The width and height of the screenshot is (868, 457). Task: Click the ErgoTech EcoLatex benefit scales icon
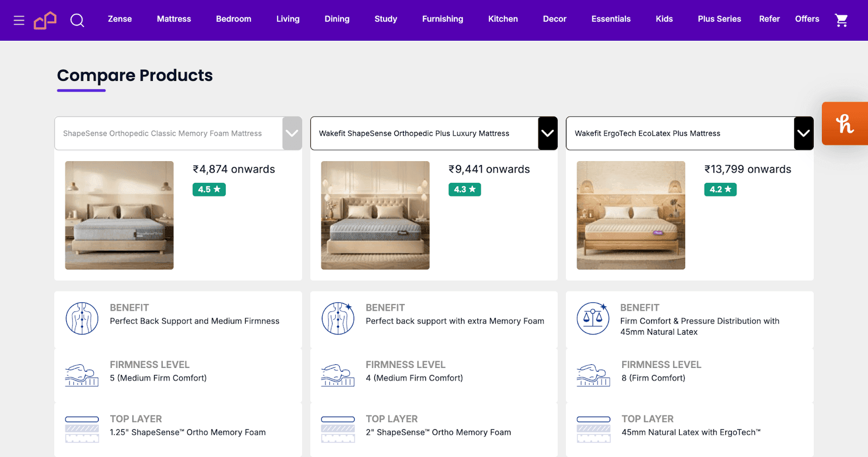click(593, 319)
